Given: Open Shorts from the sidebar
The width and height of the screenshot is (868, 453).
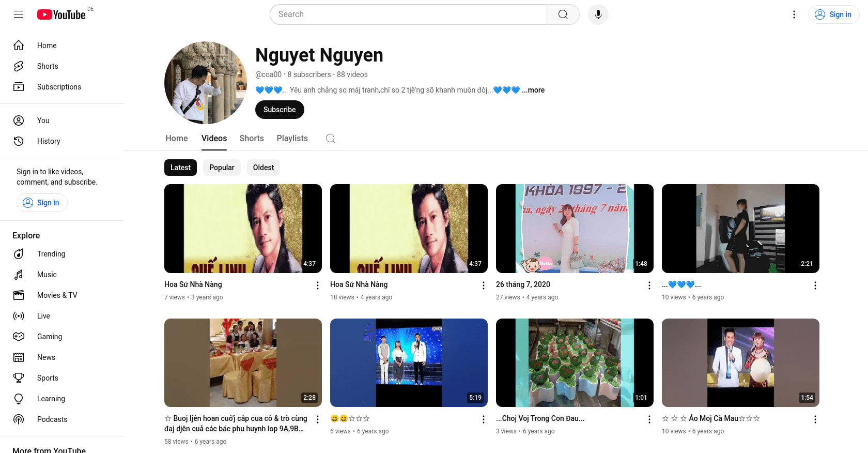Looking at the screenshot, I should pos(48,66).
